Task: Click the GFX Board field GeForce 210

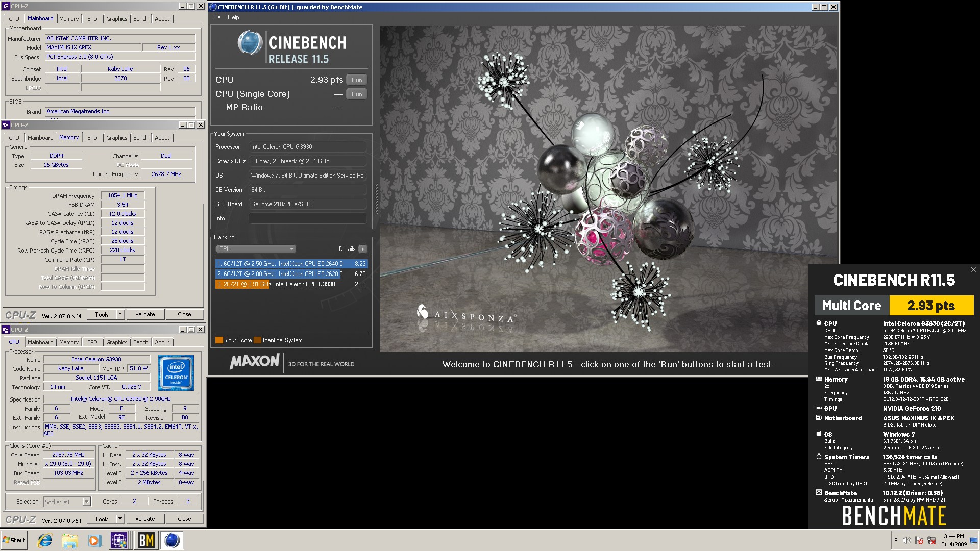Action: click(x=308, y=204)
